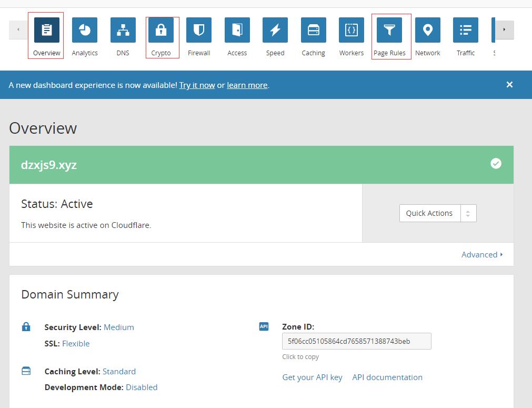532x408 pixels.
Task: Select the Workers tab label
Action: [x=352, y=53]
